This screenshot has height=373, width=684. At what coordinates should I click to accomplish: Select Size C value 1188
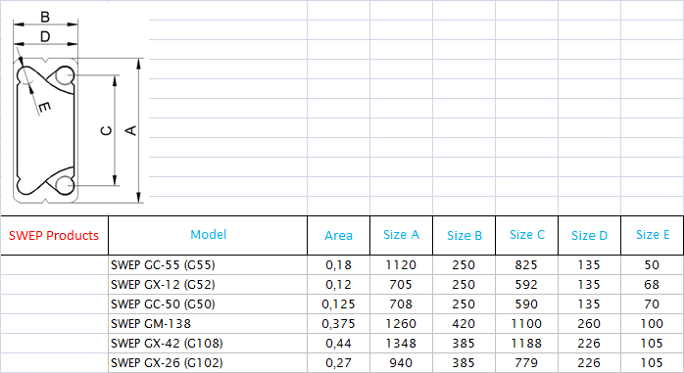pos(527,343)
